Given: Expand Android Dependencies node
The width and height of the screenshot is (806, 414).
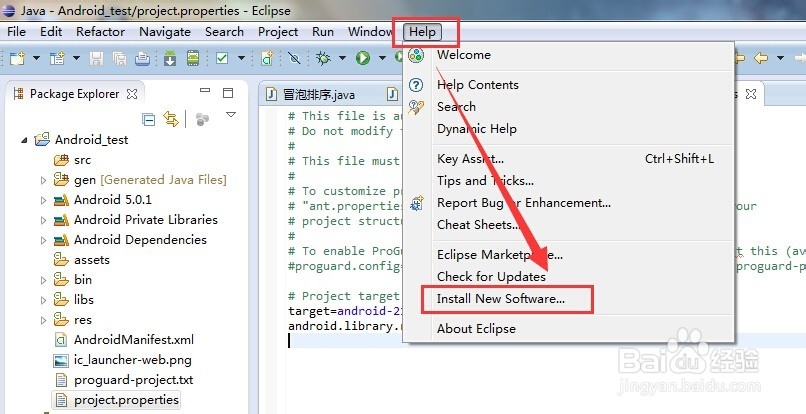Looking at the screenshot, I should coord(43,240).
